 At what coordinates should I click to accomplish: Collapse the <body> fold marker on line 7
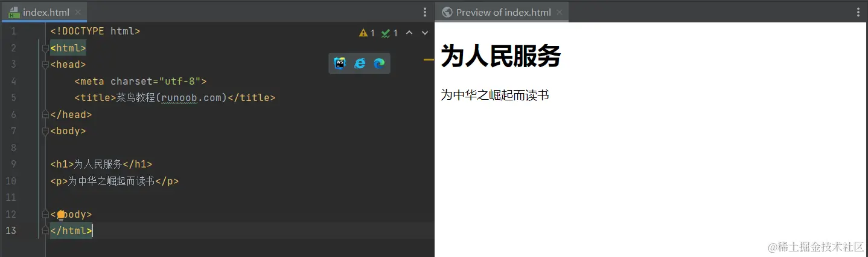pos(45,131)
